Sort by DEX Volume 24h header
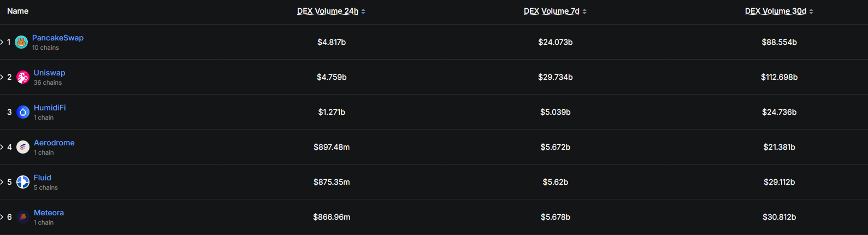868x235 pixels. [328, 11]
